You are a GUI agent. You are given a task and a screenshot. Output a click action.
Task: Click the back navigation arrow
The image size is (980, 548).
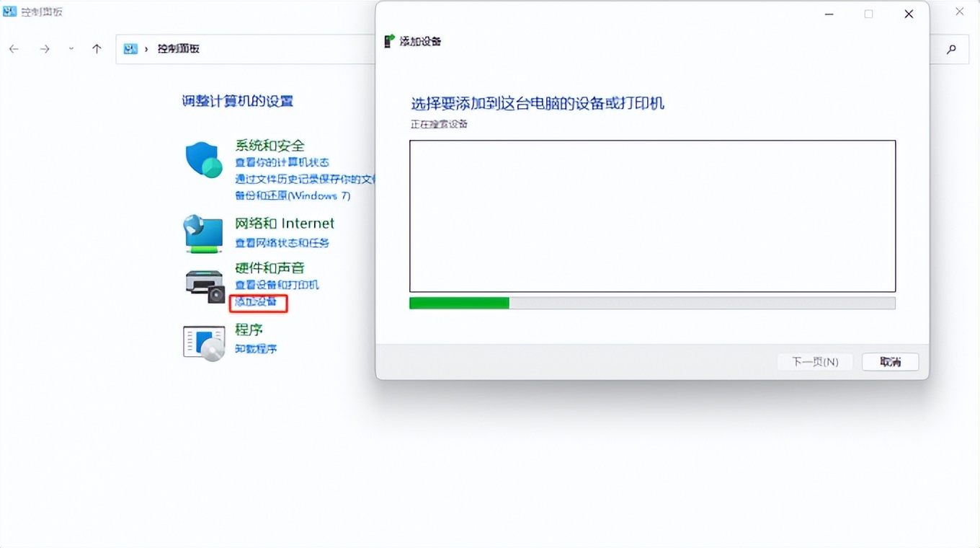point(14,48)
